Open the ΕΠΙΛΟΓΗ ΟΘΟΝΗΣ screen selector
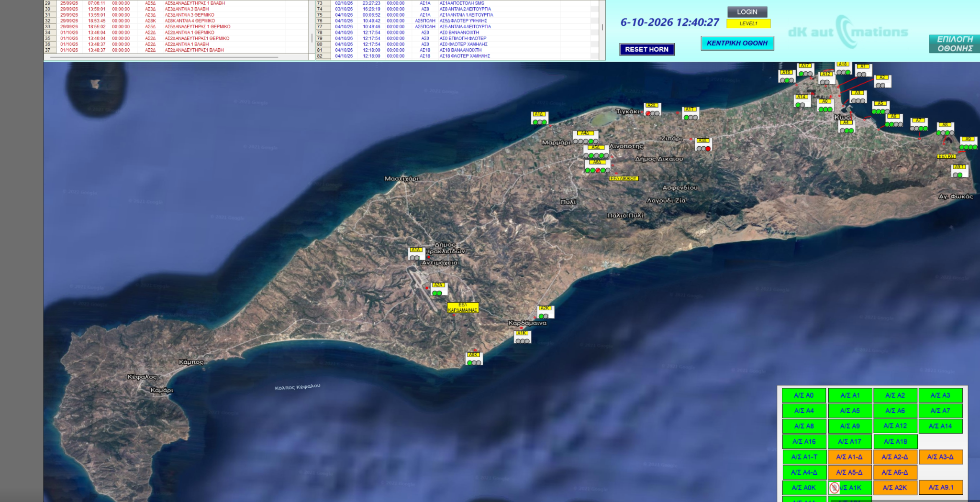Viewport: 980px width, 502px height. coord(955,44)
